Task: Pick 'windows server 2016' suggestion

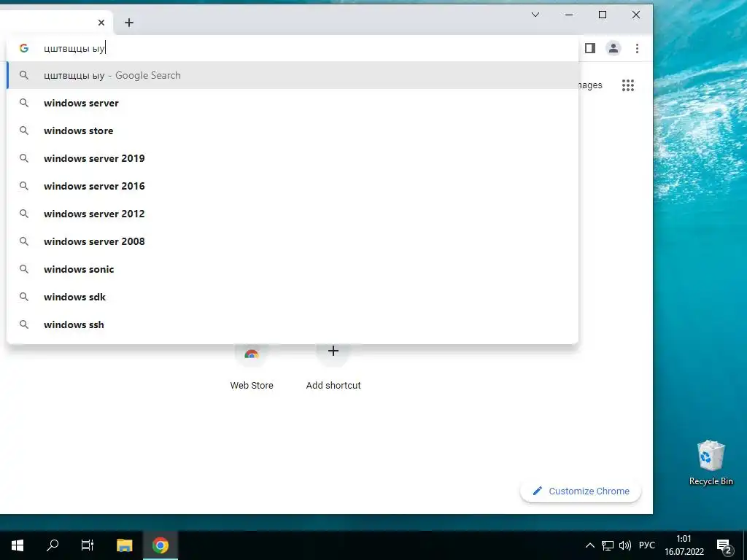Action: point(293,186)
